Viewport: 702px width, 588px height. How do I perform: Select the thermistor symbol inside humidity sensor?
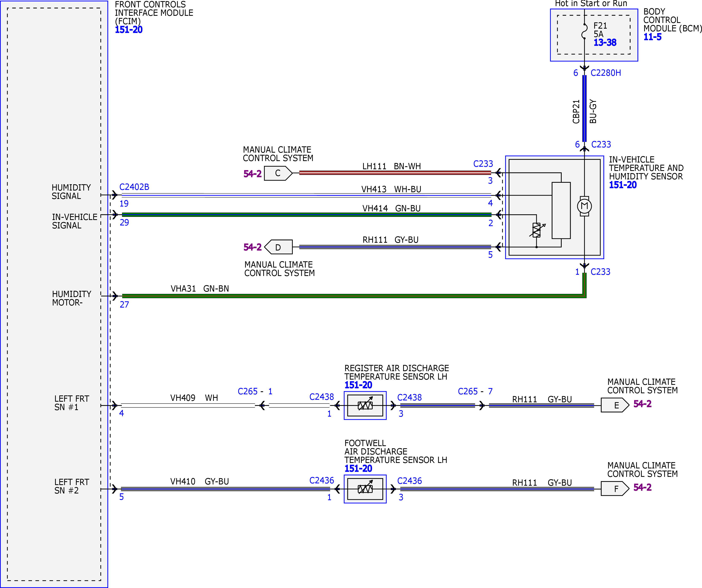point(537,230)
